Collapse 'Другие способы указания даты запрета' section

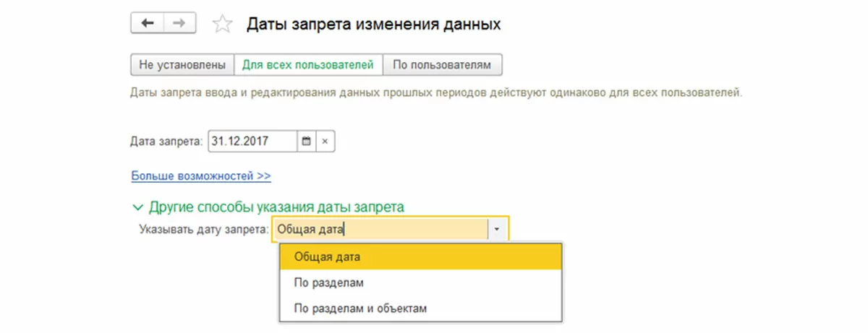[137, 207]
